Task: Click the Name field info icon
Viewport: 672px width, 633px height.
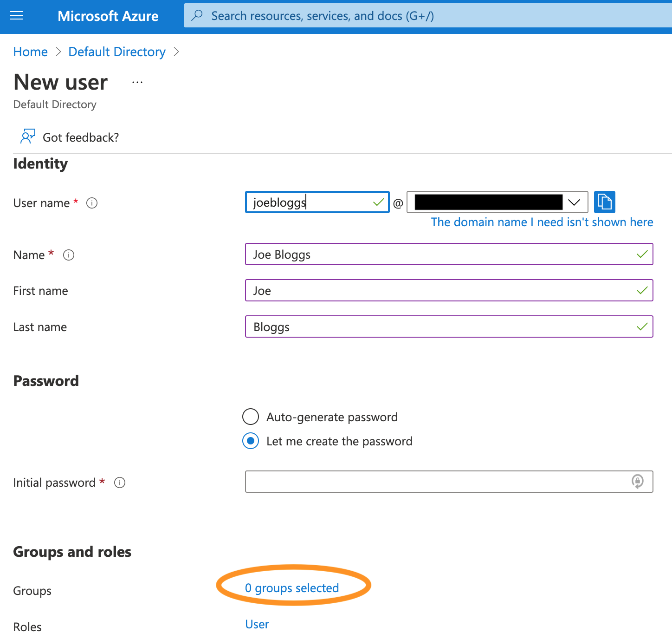Action: tap(69, 255)
